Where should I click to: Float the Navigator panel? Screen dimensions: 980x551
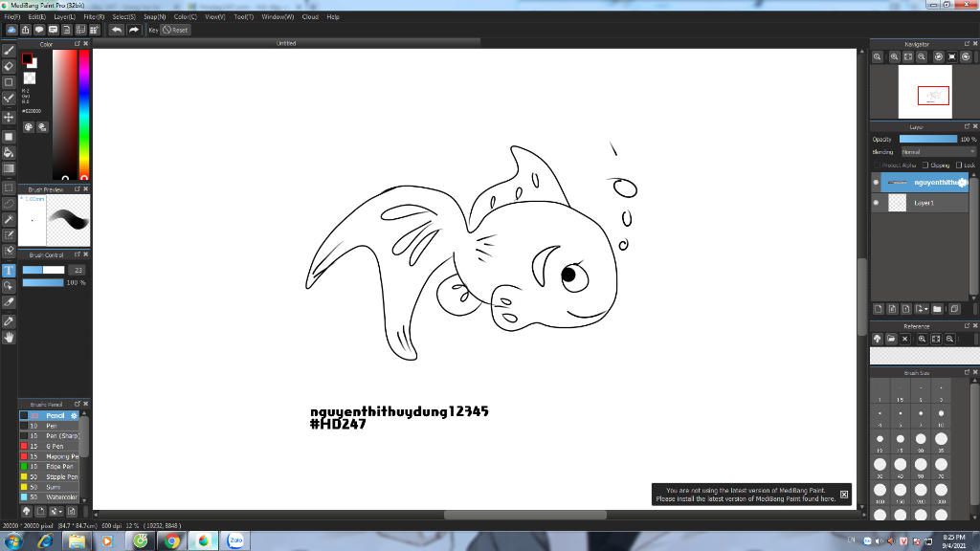coord(967,44)
